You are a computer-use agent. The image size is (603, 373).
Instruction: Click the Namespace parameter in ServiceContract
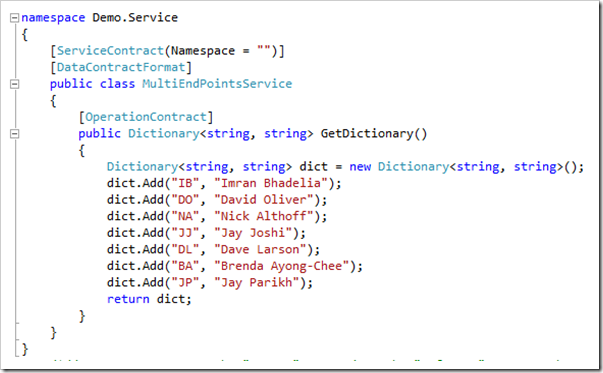[x=203, y=51]
